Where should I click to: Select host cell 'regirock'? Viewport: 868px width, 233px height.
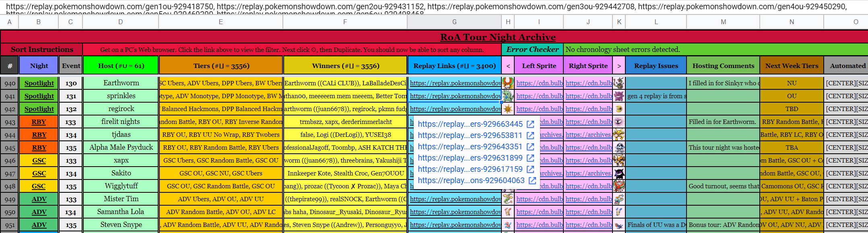coord(121,109)
